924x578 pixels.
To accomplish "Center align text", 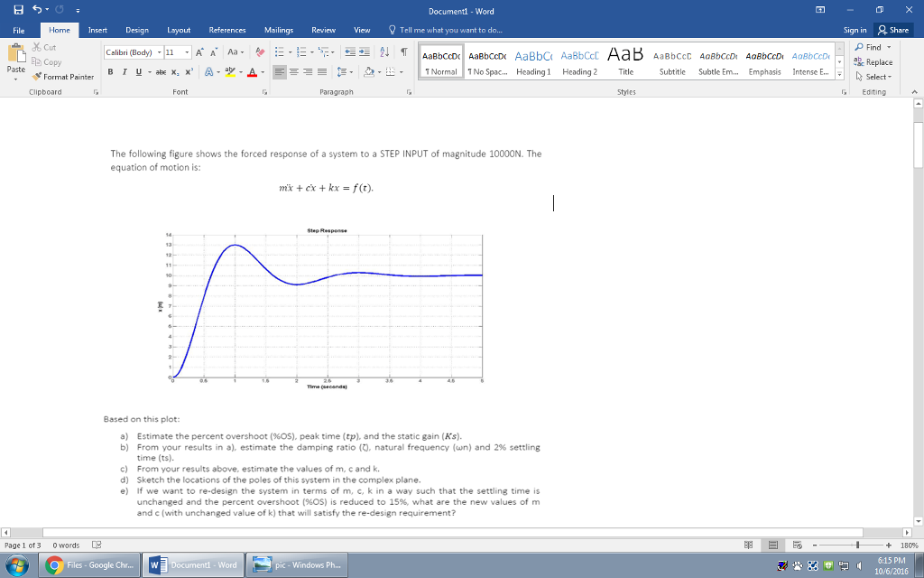I will point(294,72).
